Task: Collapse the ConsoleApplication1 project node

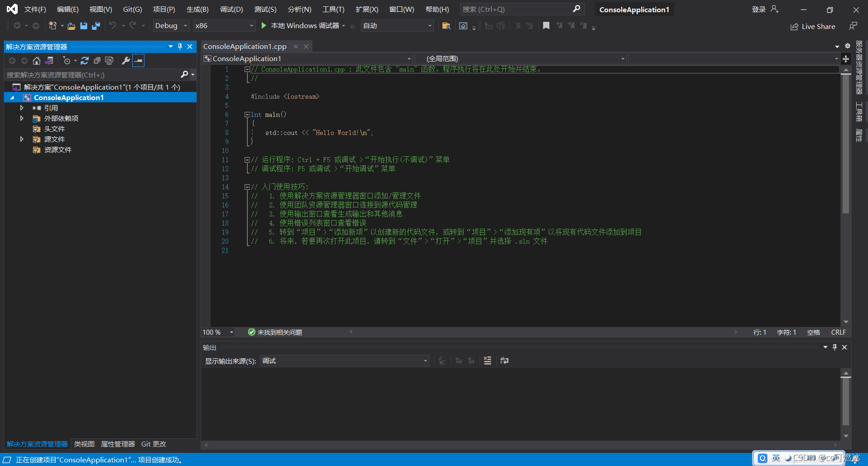Action: pyautogui.click(x=12, y=98)
